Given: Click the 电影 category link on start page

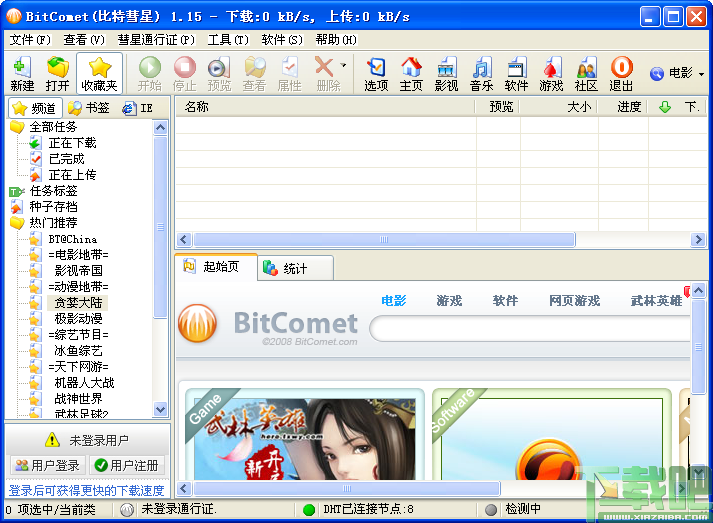Looking at the screenshot, I should coord(393,301).
